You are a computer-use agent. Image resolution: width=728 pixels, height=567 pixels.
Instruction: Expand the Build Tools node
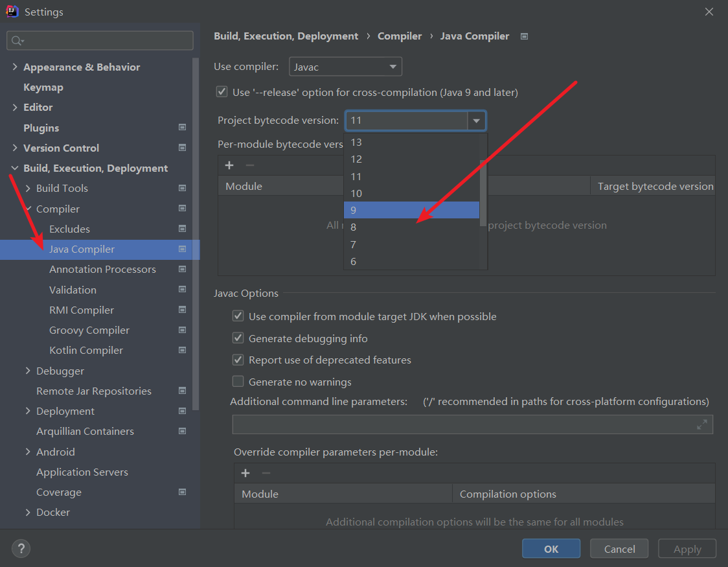[28, 188]
